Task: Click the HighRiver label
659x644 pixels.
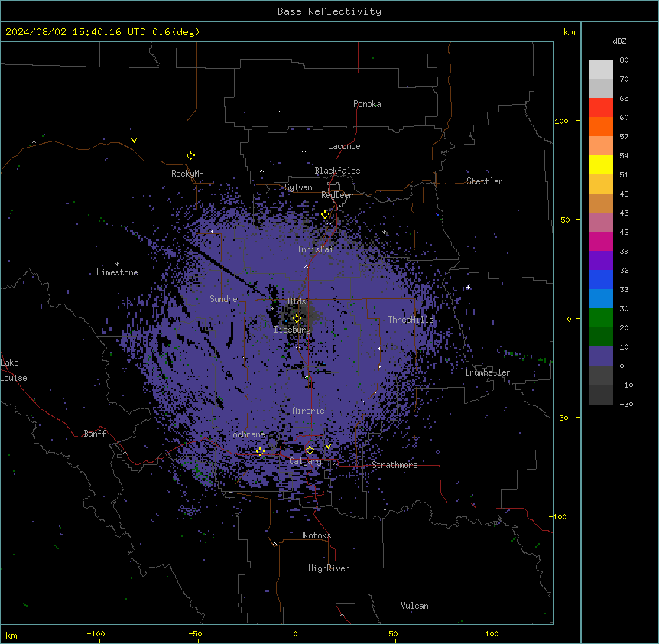Action: point(329,568)
